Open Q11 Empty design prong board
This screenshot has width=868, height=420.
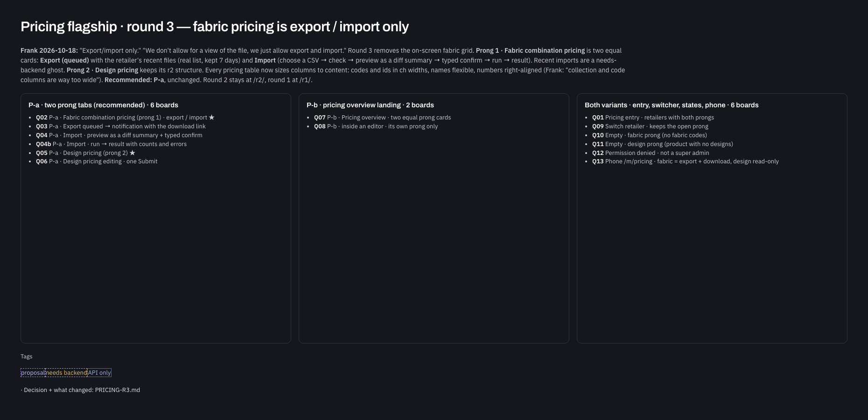tap(663, 144)
